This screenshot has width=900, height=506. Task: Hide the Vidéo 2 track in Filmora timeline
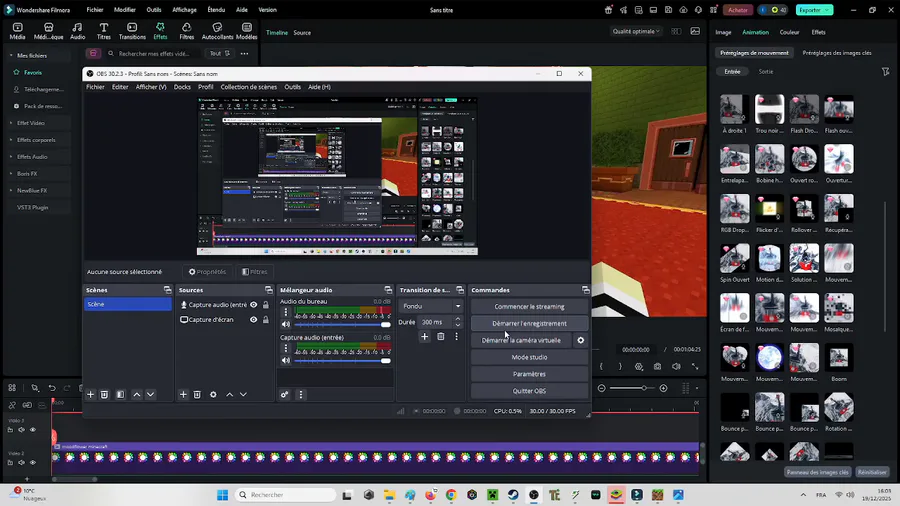point(33,462)
